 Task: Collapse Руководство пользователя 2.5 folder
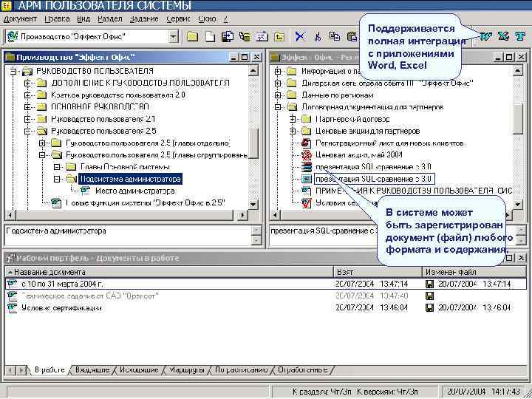[27, 132]
